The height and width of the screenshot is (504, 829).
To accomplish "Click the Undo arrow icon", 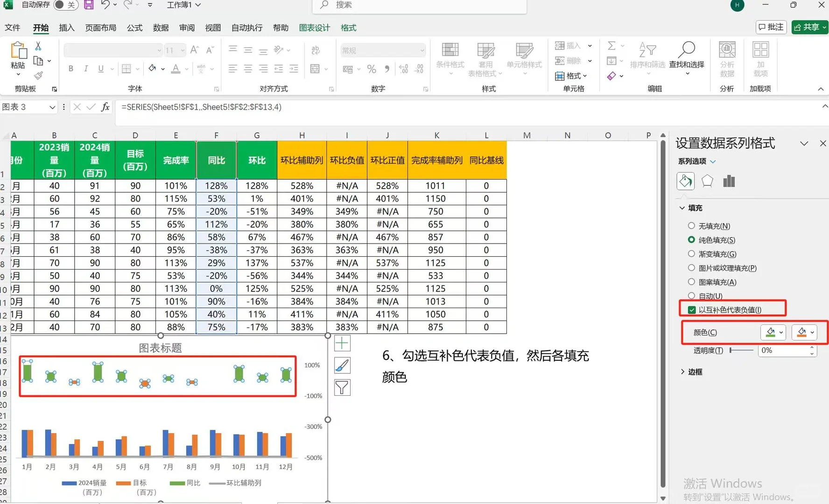I will point(105,5).
